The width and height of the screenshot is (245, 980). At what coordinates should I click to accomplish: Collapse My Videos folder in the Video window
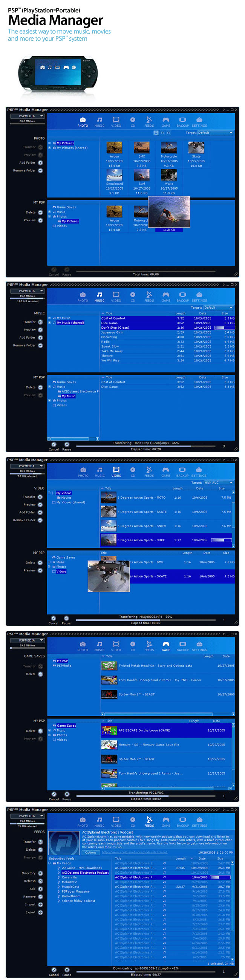pos(49,493)
